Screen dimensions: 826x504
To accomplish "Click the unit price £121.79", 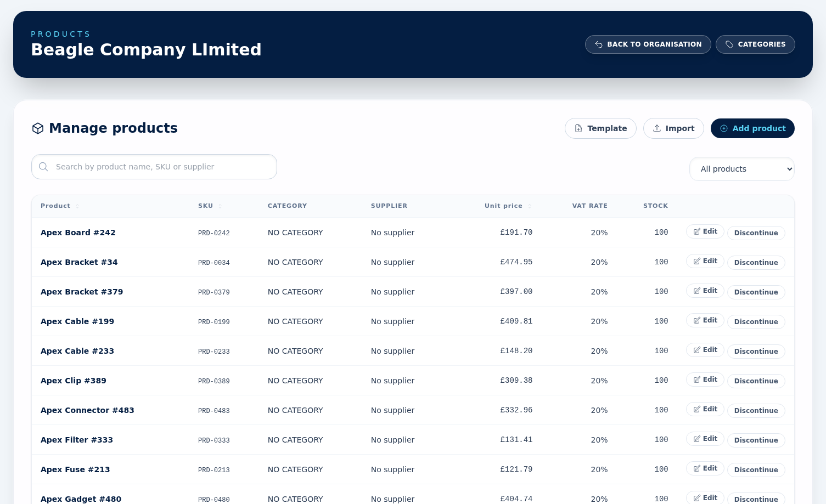I will tap(516, 469).
